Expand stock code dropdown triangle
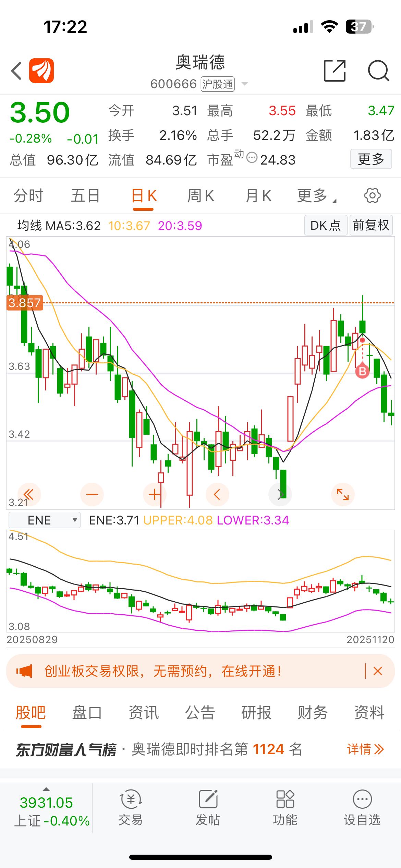401x868 pixels. coord(245,84)
